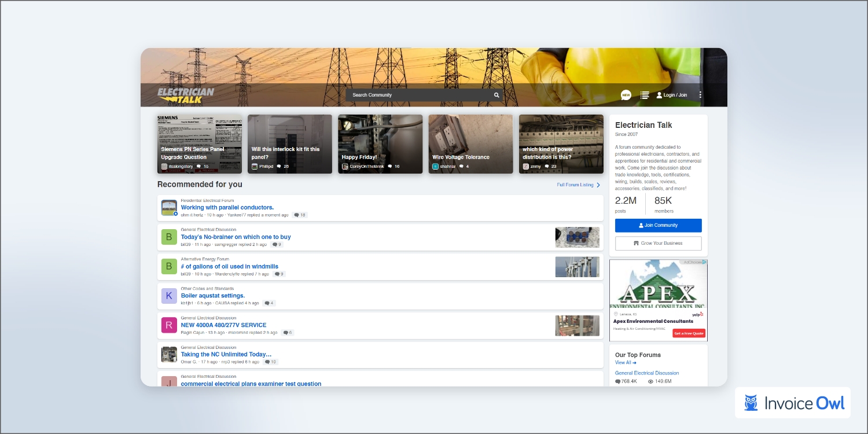Viewport: 868px width, 434px height.
Task: Click the Grow Your Business button
Action: 658,243
